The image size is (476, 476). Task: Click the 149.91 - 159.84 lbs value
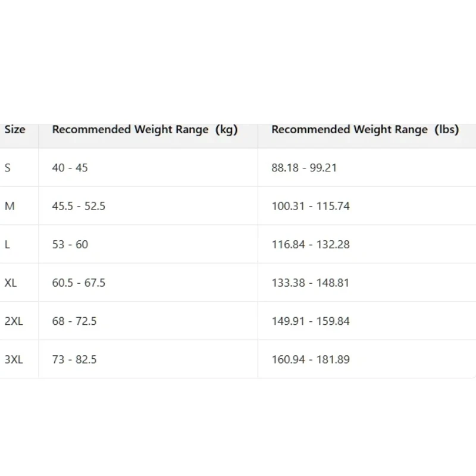(311, 321)
